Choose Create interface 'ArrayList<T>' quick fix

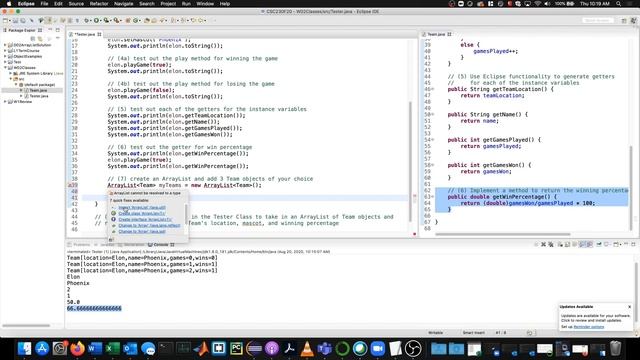145,219
